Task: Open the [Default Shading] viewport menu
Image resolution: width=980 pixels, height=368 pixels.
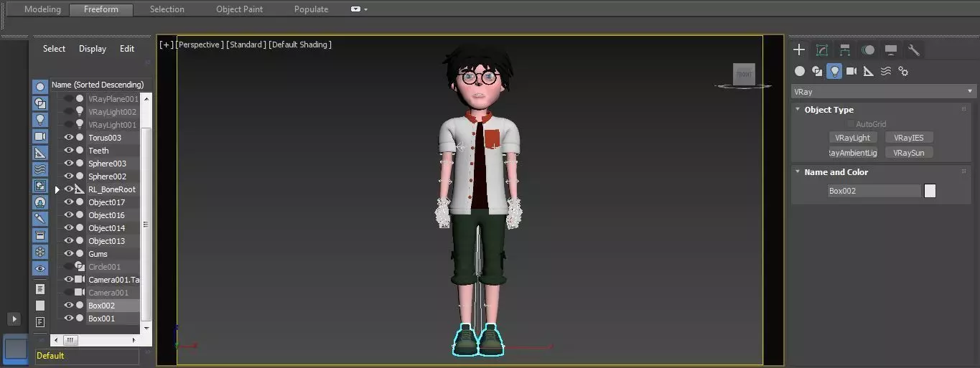Action: click(x=300, y=44)
